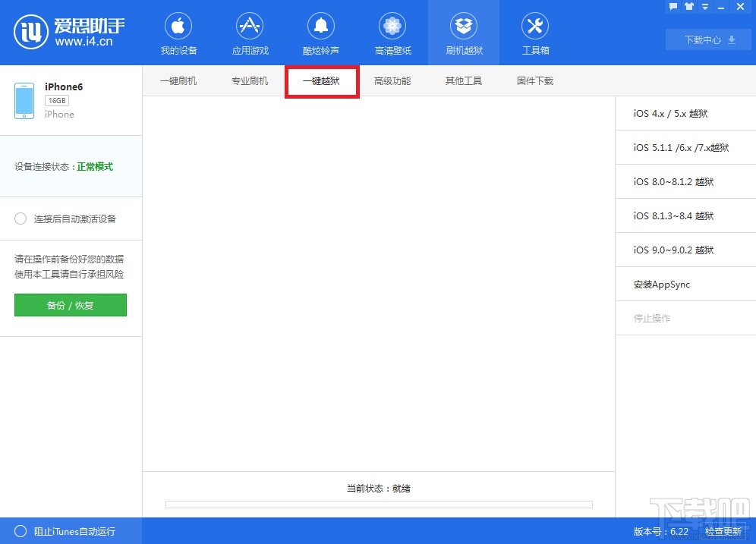Viewport: 756px width, 544px height.
Task: Switch to the 固件下载 tab
Action: [534, 80]
